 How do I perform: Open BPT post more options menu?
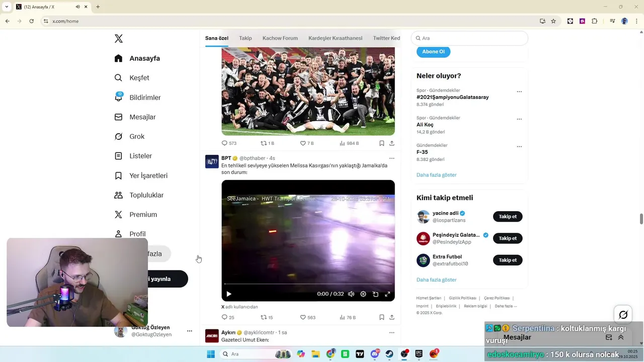click(x=392, y=158)
